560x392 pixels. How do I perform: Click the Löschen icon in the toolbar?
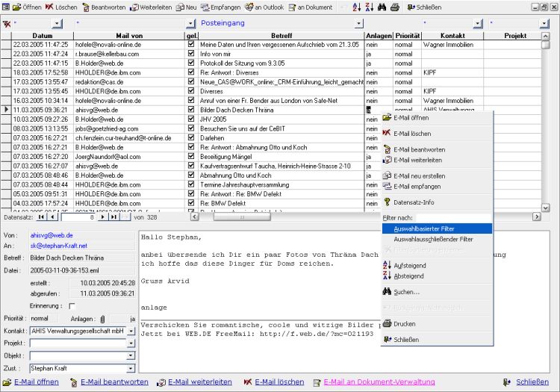click(49, 7)
